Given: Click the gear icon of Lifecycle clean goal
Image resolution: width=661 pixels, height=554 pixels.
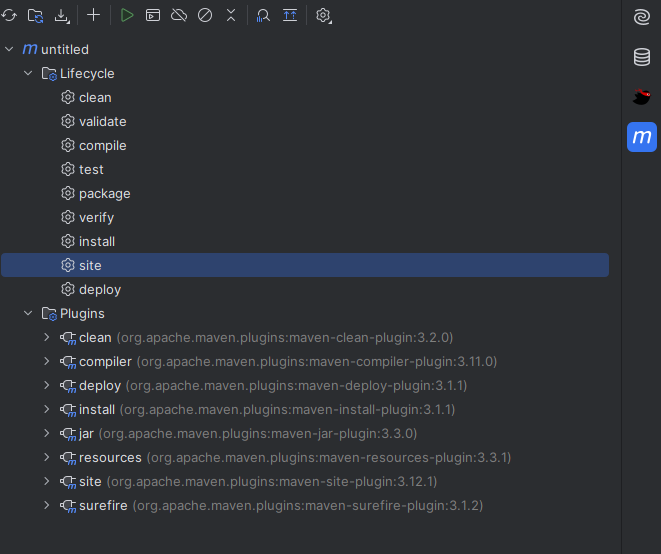Looking at the screenshot, I should (x=68, y=97).
